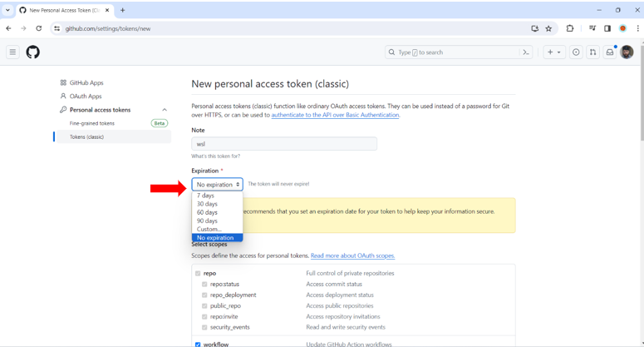Open the Expiration dropdown showing No expiration
The height and width of the screenshot is (347, 644).
217,185
